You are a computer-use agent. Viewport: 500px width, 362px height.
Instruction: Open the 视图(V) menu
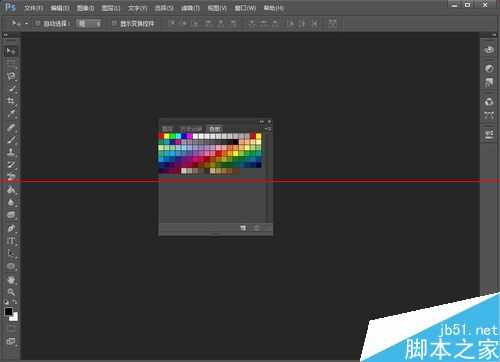click(217, 8)
